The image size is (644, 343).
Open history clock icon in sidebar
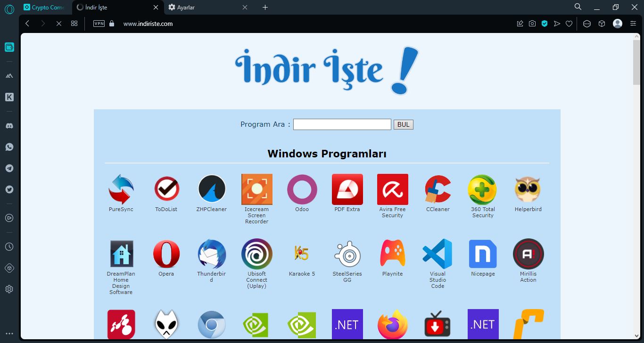tap(9, 246)
